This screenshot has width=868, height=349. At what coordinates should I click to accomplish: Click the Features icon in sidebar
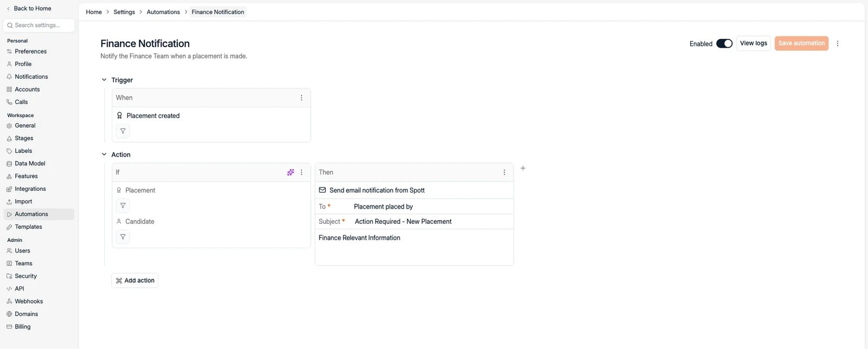9,176
